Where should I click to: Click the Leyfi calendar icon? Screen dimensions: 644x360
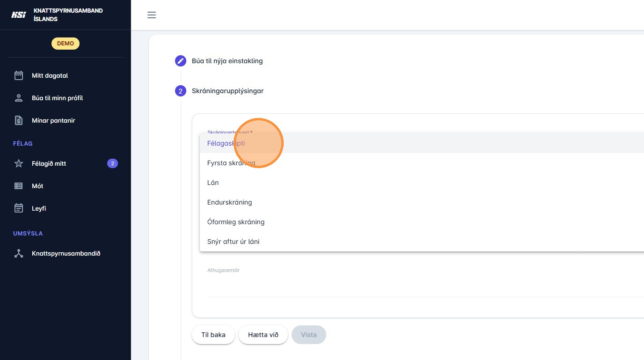tap(19, 208)
